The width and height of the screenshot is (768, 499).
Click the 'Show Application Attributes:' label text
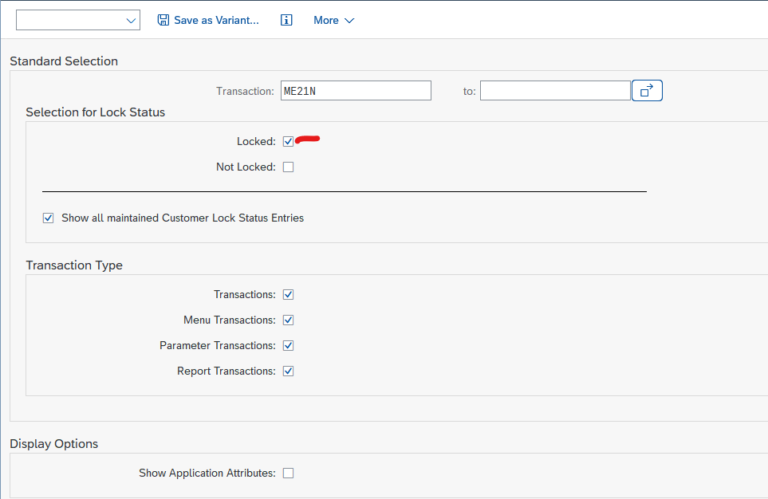pos(206,473)
